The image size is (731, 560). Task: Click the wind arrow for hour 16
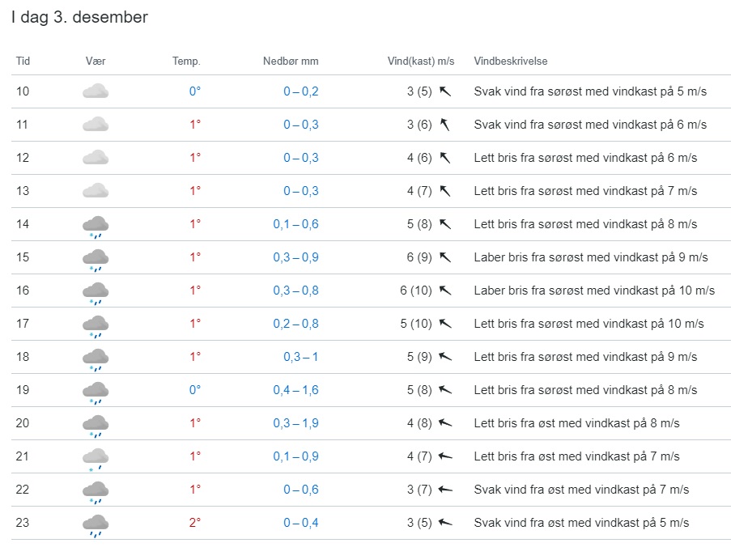[444, 291]
